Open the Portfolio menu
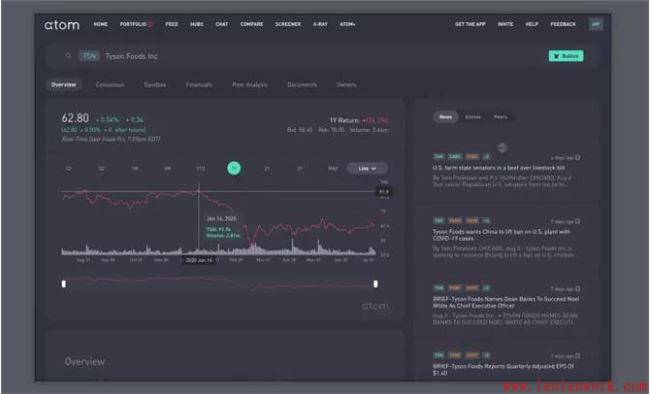Image resolution: width=650 pixels, height=394 pixels. pos(133,24)
